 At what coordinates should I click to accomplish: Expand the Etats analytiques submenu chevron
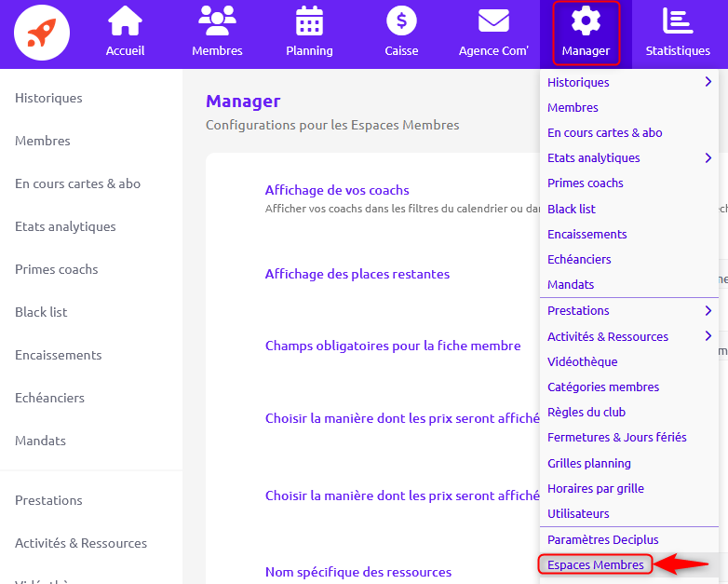pos(708,158)
